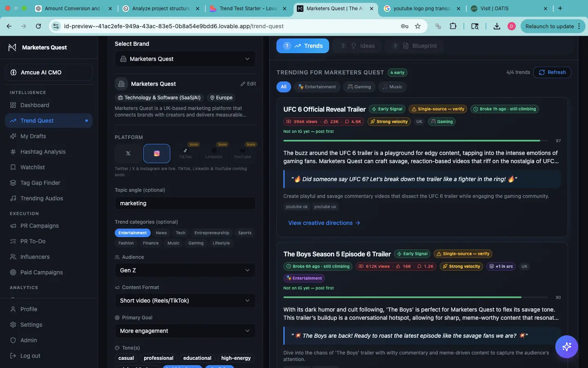This screenshot has width=588, height=368.
Task: Expand the Audience dropdown showing Gen Z
Action: (x=185, y=270)
